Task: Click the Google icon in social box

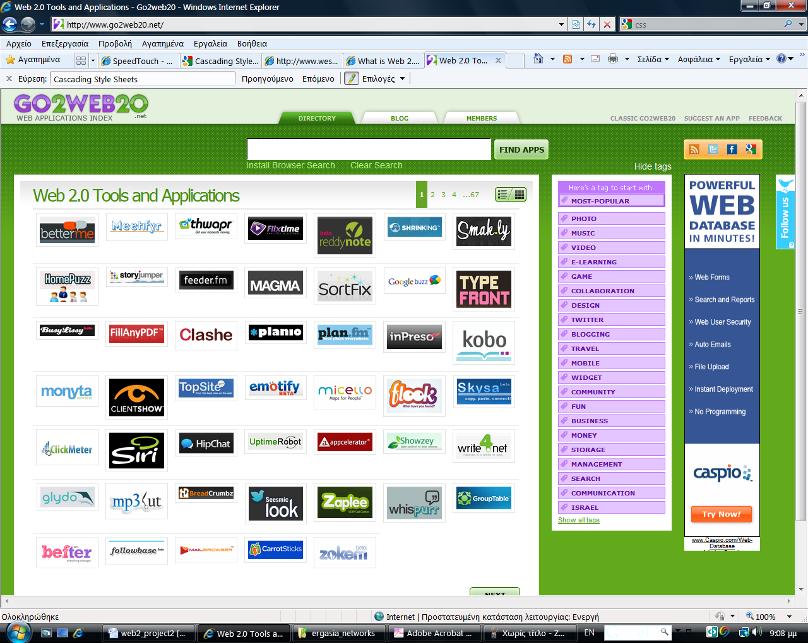Action: pyautogui.click(x=751, y=149)
